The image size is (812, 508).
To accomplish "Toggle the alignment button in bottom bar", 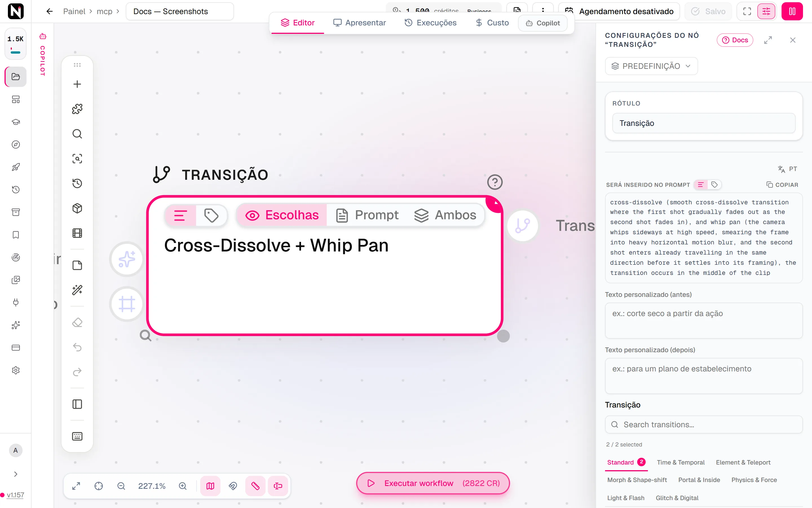I will tap(278, 486).
